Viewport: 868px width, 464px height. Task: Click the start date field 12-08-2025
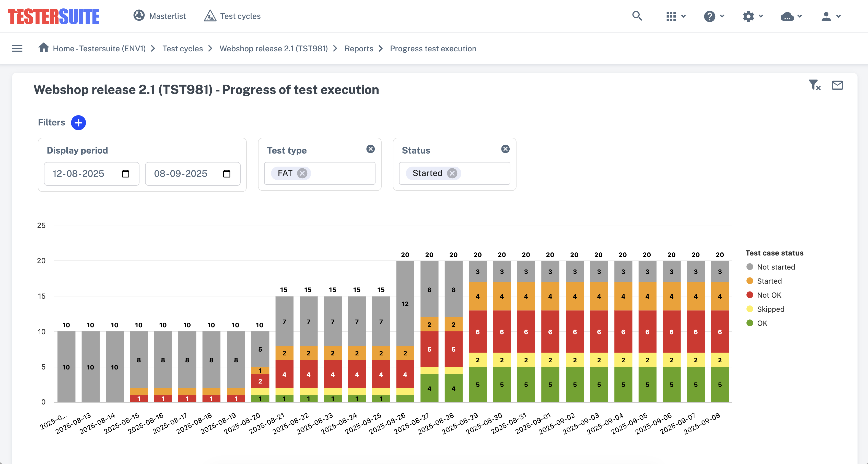(92, 174)
